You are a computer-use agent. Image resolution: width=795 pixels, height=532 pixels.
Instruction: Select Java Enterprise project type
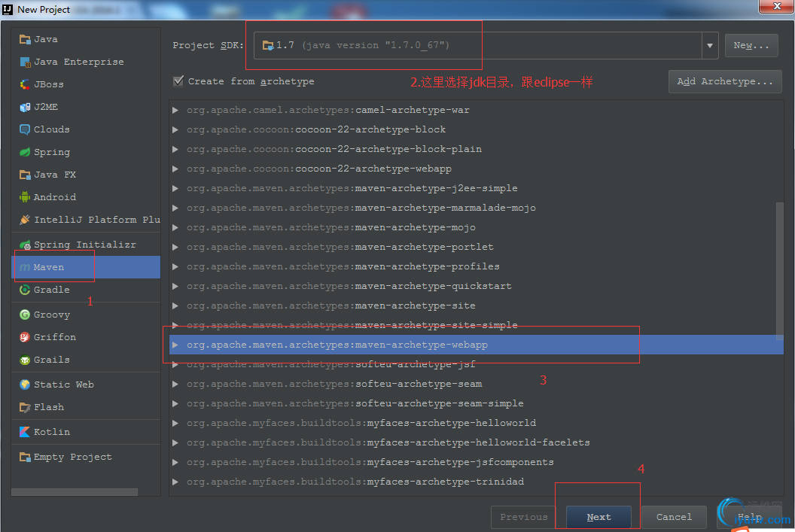click(86, 62)
